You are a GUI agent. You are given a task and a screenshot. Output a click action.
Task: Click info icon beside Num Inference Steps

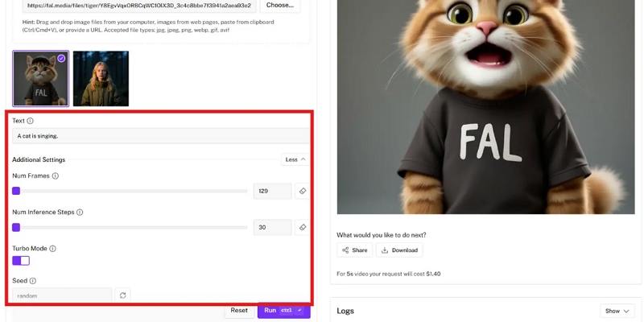tap(80, 213)
